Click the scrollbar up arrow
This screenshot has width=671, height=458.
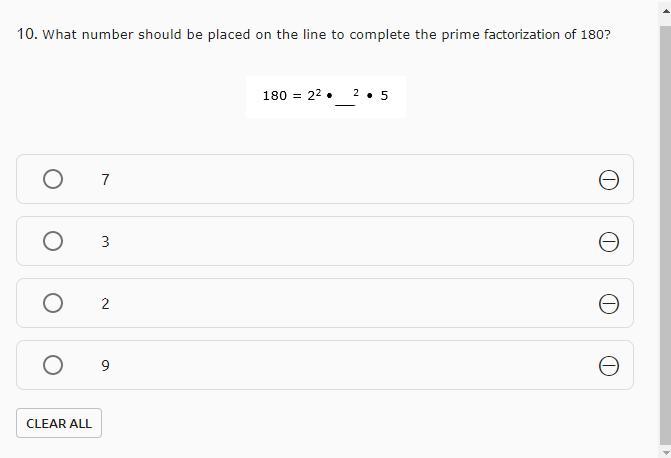point(665,8)
